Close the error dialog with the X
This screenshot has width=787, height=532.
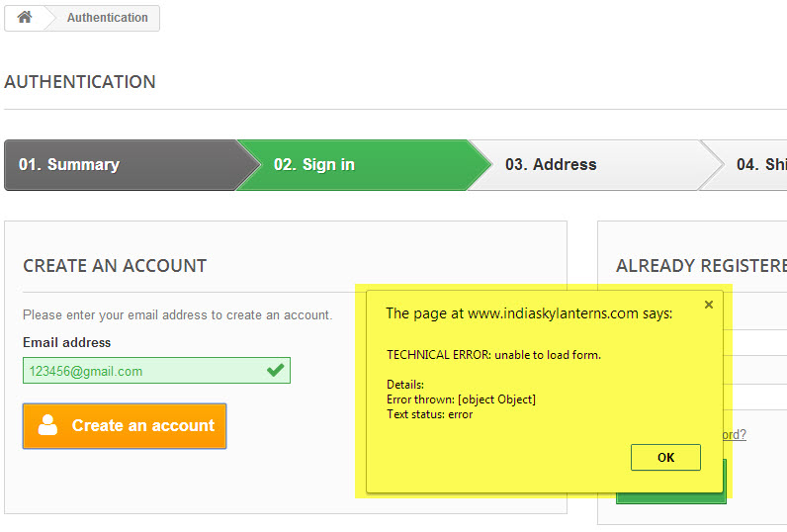tap(709, 305)
